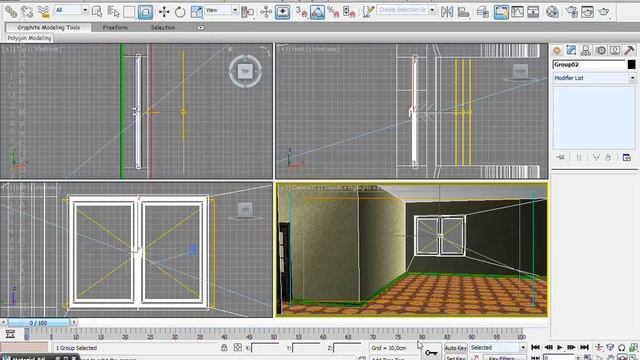Open the Mini Curve Editor

point(10,334)
